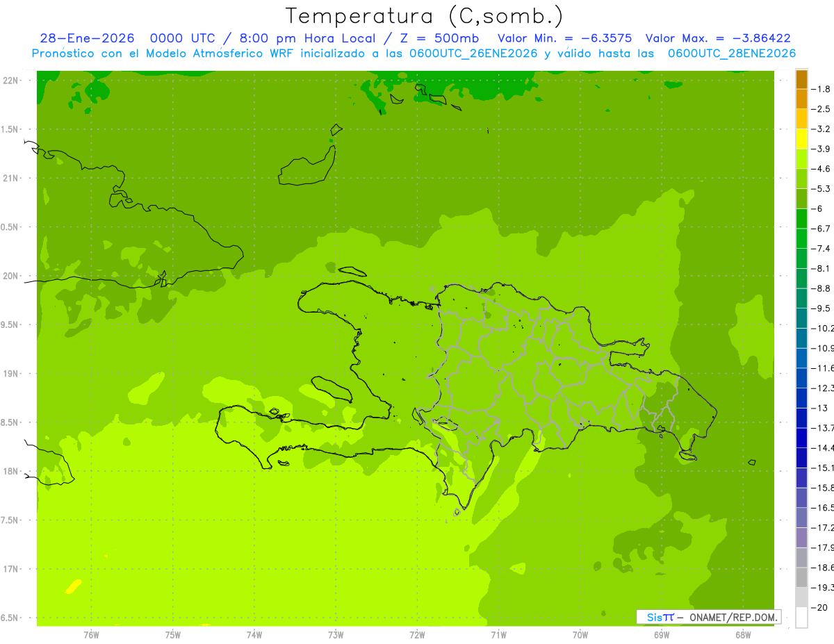Click the '76W' longitude label
The image size is (834, 644).
click(x=91, y=634)
